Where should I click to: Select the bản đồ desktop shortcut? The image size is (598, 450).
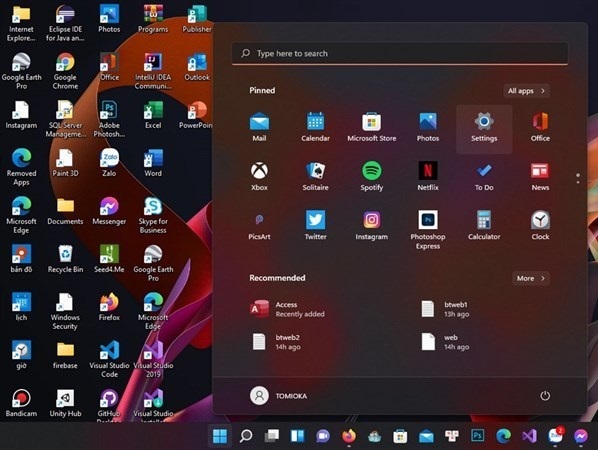[21, 259]
